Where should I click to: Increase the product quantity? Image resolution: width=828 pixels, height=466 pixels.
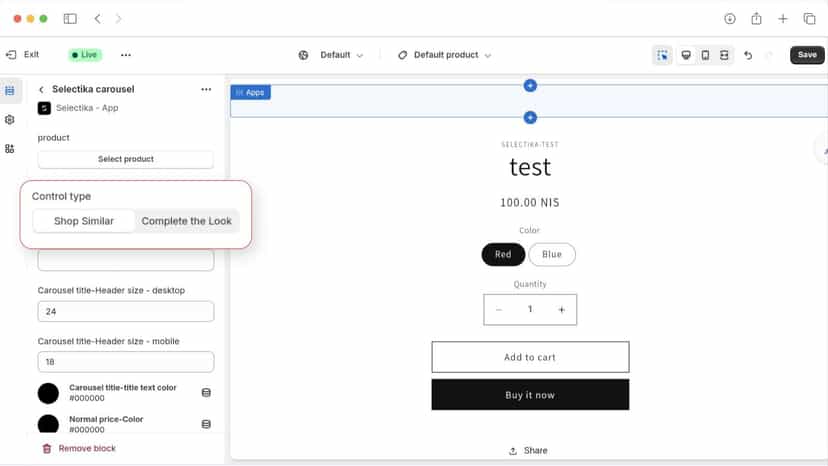pos(561,310)
